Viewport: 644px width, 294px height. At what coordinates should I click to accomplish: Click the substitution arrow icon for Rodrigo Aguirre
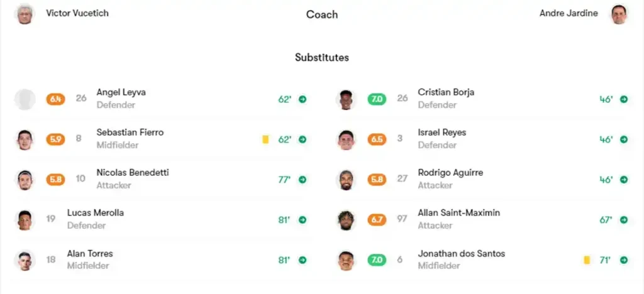click(624, 180)
